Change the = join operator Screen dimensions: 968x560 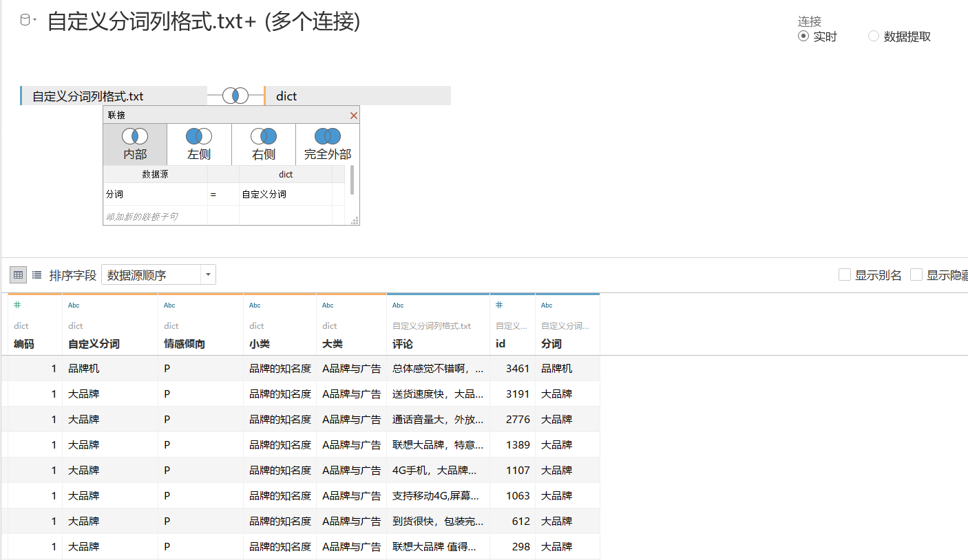pos(223,195)
